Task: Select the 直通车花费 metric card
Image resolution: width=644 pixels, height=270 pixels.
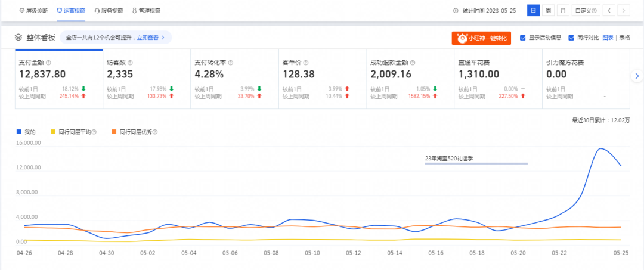Action: tap(498, 80)
